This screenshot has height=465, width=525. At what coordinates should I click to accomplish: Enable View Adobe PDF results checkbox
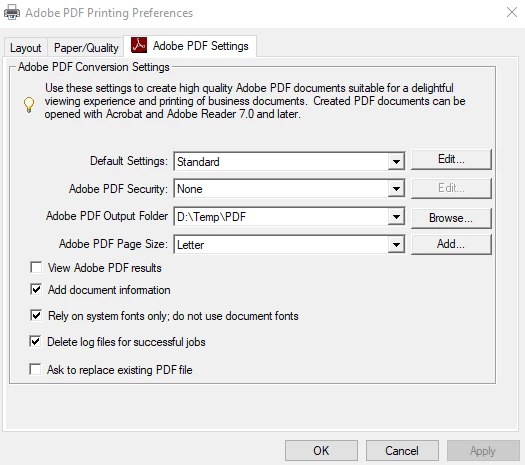pos(36,267)
